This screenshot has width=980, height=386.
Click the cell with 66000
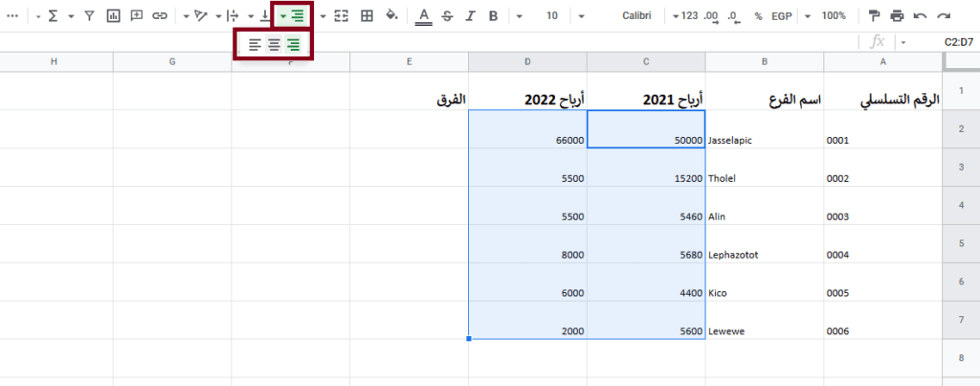pyautogui.click(x=527, y=129)
